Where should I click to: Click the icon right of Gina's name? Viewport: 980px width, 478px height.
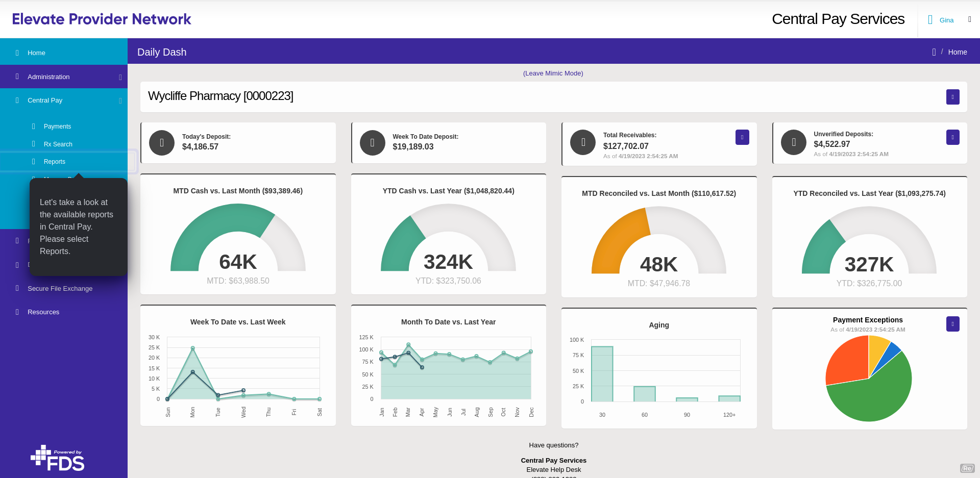click(x=970, y=19)
